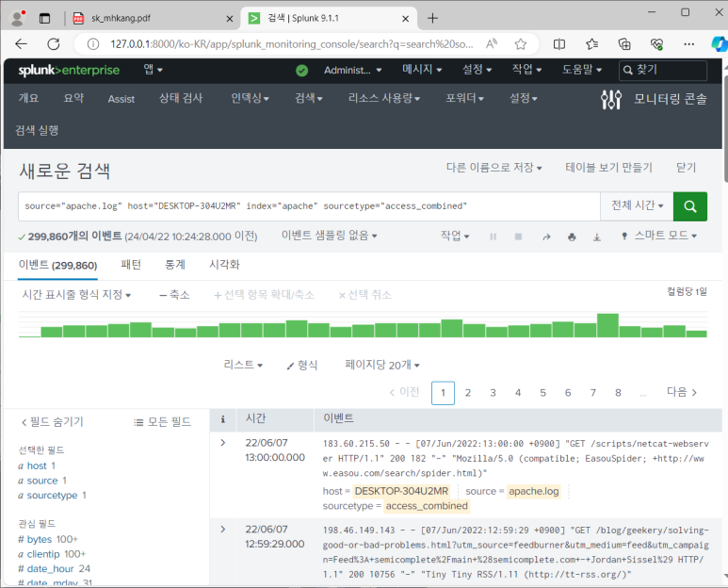Open the 페이지당 20개 dropdown
This screenshot has height=588, width=728.
click(382, 365)
